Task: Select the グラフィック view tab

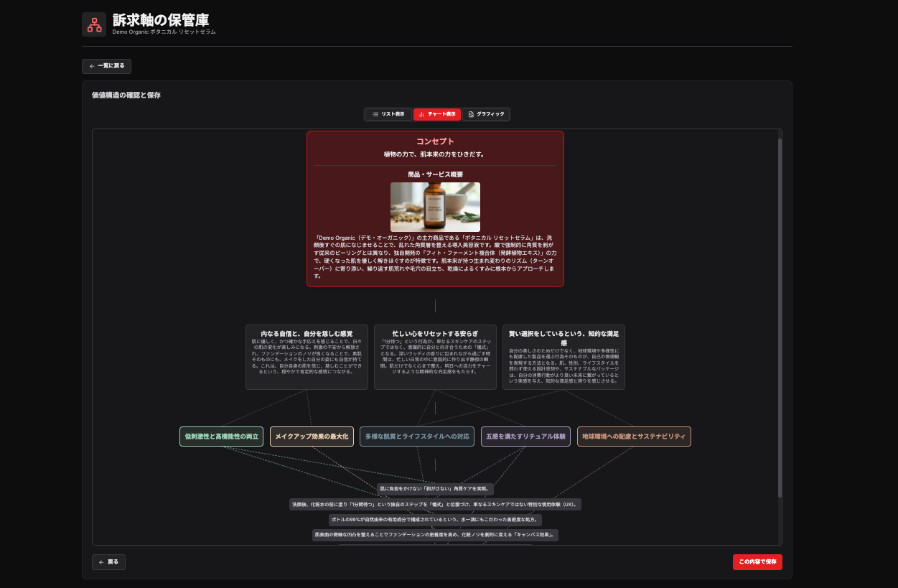Action: (x=486, y=114)
